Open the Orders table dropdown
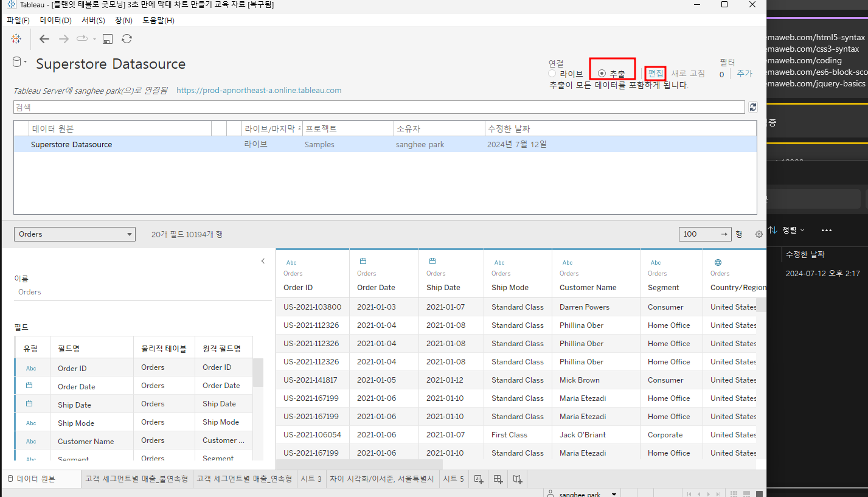The height and width of the screenshot is (497, 868). 75,234
